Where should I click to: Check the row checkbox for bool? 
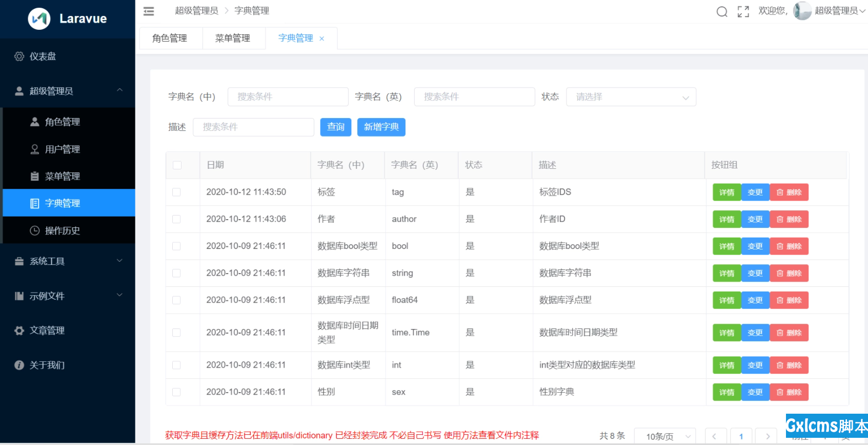[176, 246]
